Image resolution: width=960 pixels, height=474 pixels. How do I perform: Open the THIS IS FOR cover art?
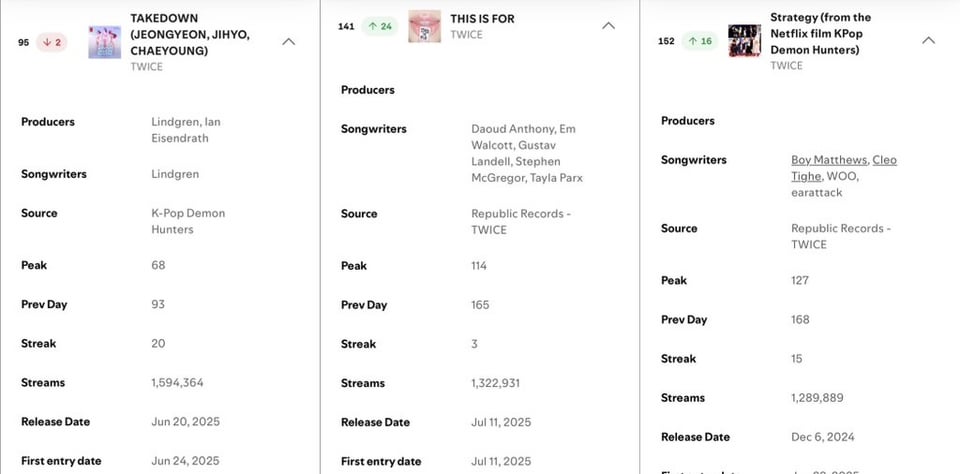pos(424,26)
